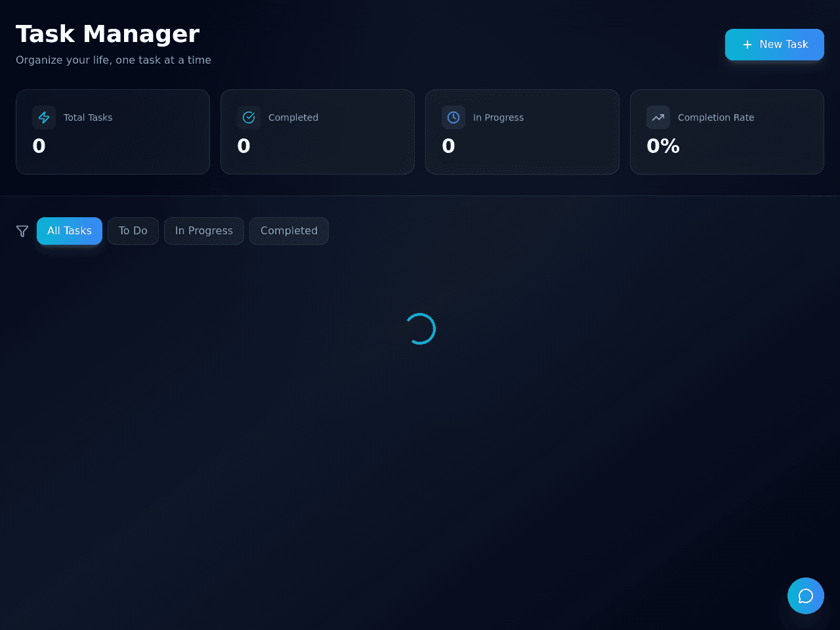Click the Total Tasks label text

point(88,117)
